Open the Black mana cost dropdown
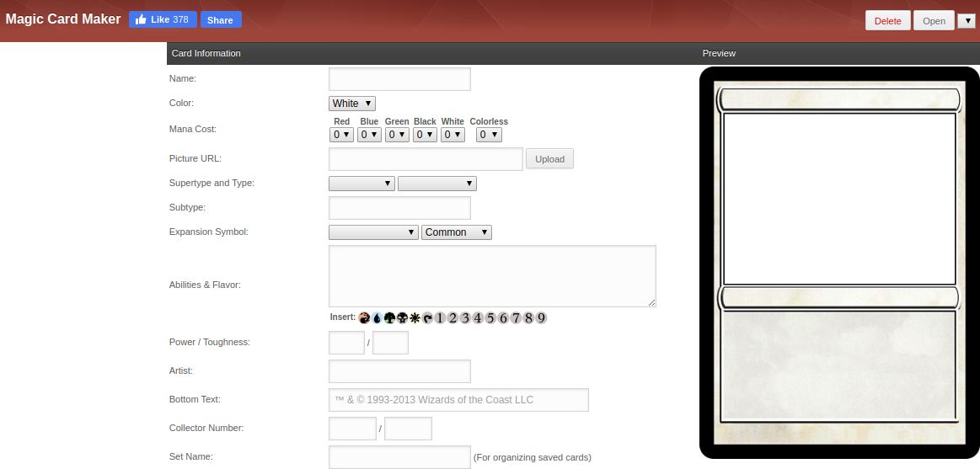Viewport: 980px width, 469px height. (x=425, y=134)
